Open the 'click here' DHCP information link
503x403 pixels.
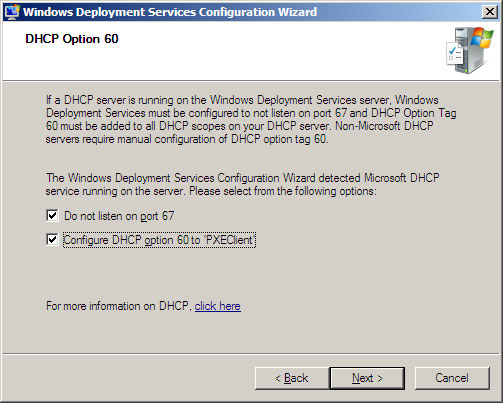click(218, 306)
